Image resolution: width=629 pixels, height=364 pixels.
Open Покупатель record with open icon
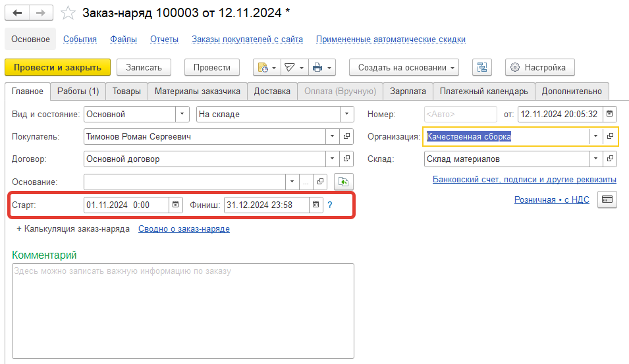click(x=346, y=136)
